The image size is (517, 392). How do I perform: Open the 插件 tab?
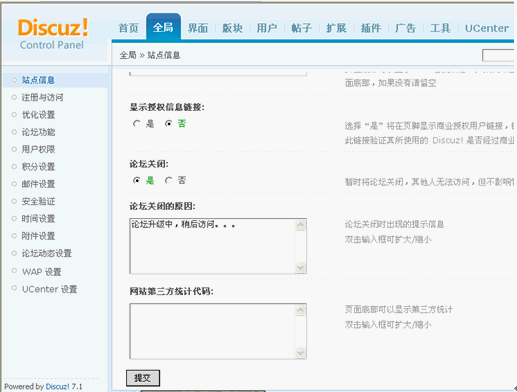(x=371, y=28)
